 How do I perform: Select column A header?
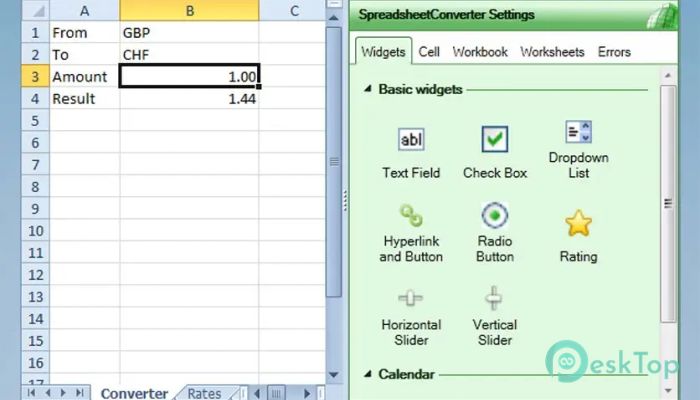[84, 10]
